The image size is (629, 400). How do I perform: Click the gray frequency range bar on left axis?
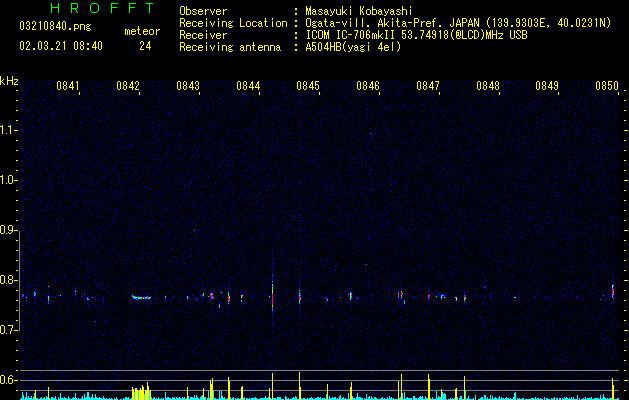pyautogui.click(x=19, y=280)
